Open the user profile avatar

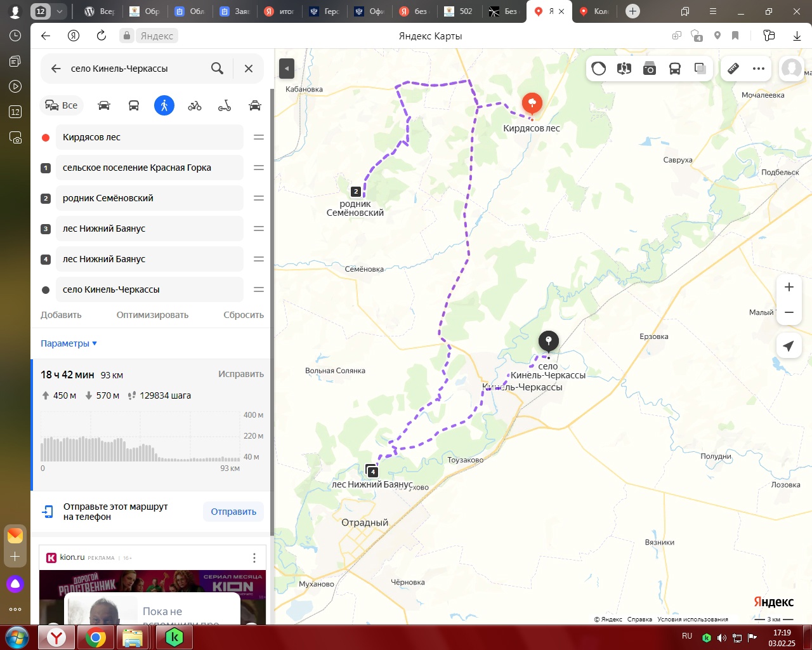(x=792, y=69)
